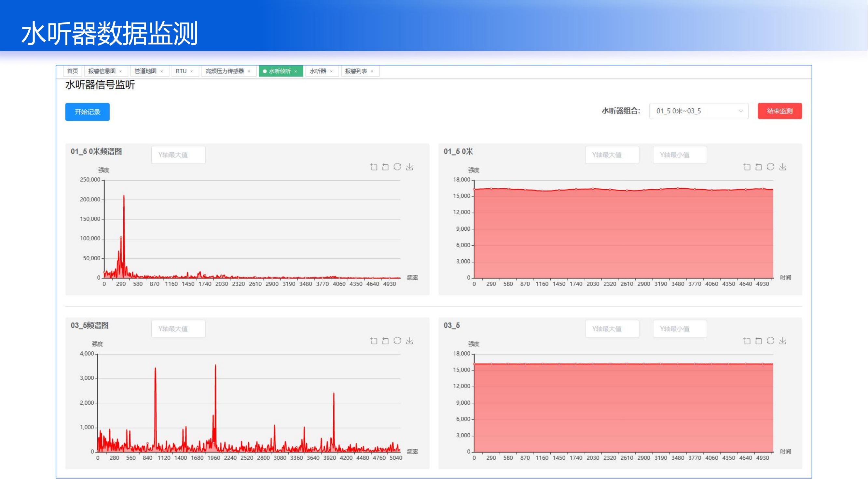868x488 pixels.
Task: Go to the 首页 tab
Action: pos(73,71)
